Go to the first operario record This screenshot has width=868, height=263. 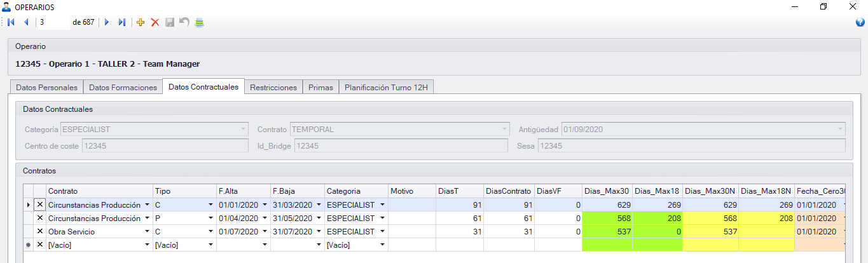(11, 22)
